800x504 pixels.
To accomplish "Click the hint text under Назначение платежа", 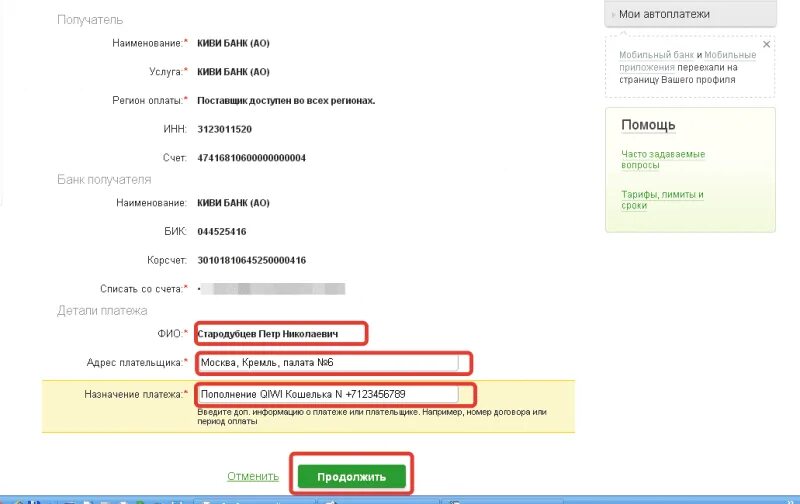I will (x=372, y=416).
